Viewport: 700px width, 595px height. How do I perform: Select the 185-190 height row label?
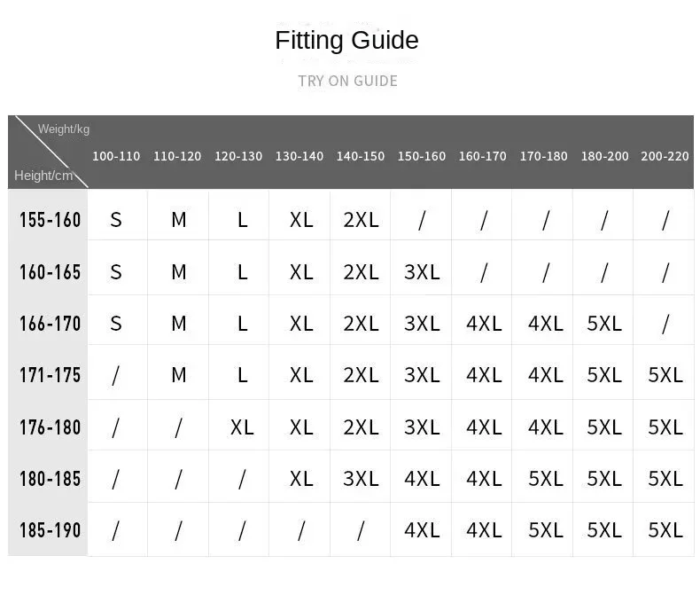point(50,530)
